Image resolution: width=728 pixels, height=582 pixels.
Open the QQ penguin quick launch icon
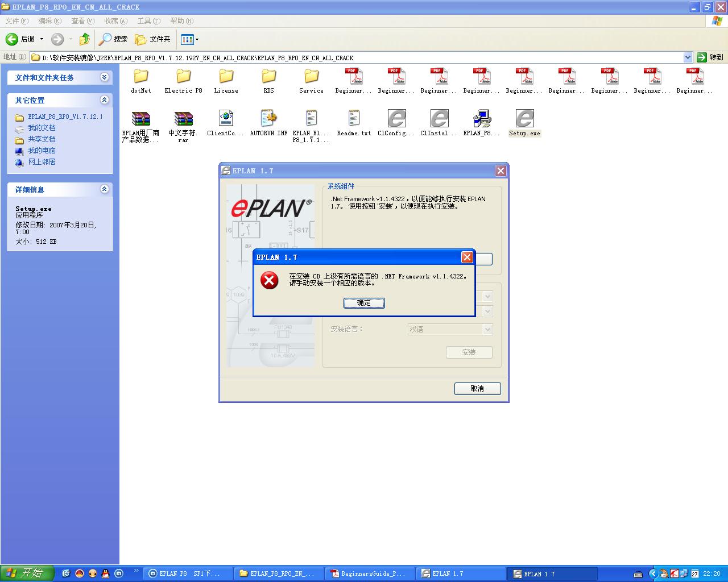105,573
